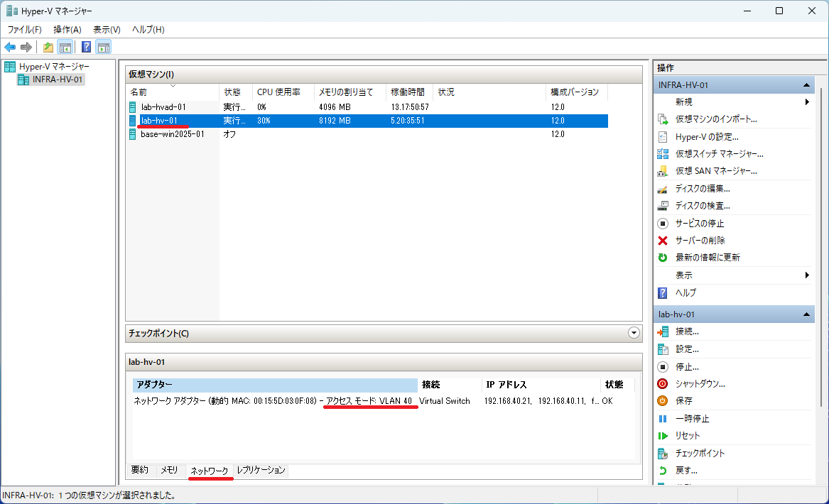Viewport: 829px width, 504px height.
Task: Select the lab-hv-01 virtual machine row name
Action: click(159, 121)
